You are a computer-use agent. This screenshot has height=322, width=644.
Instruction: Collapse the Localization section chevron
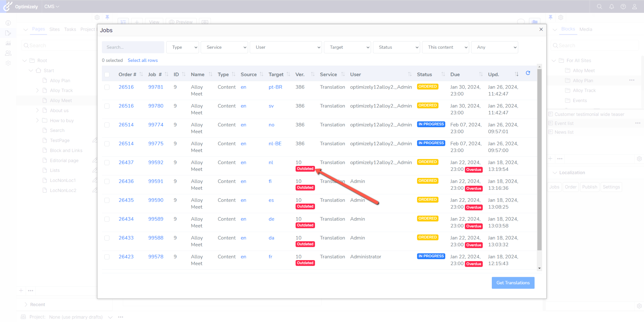(555, 172)
